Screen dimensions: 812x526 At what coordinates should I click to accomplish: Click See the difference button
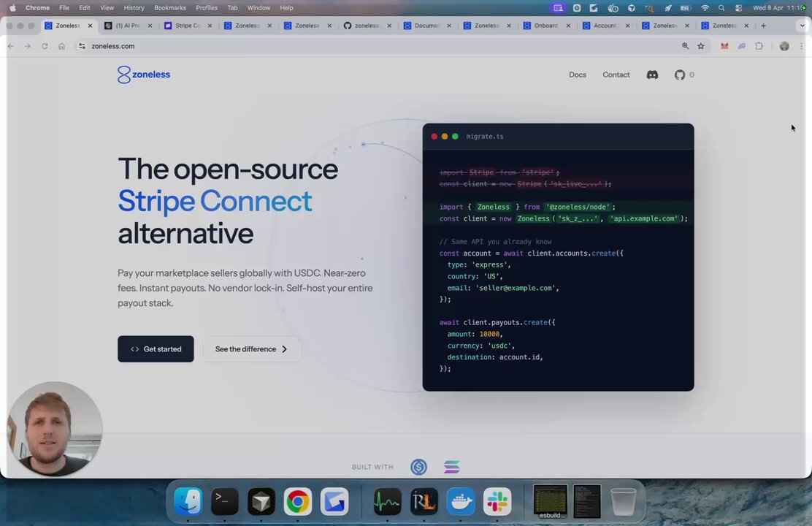[x=251, y=348]
